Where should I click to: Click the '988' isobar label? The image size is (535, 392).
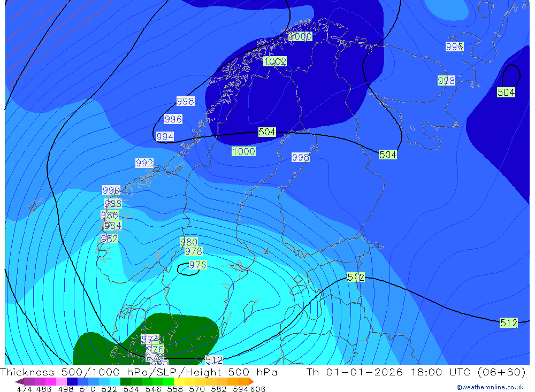coord(113,204)
